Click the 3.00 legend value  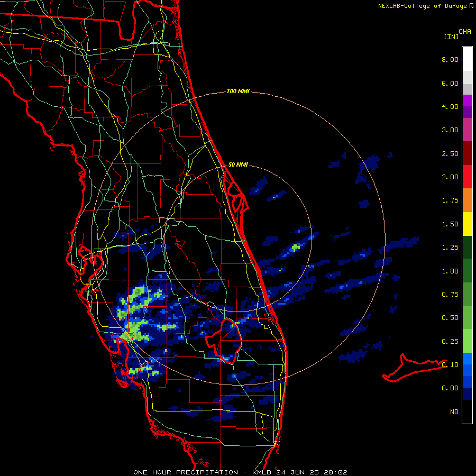coord(450,130)
